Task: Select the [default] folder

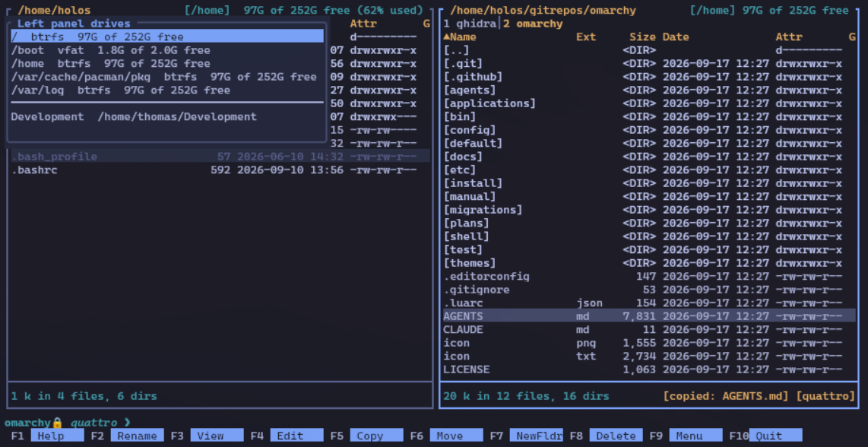Action: pos(649,144)
